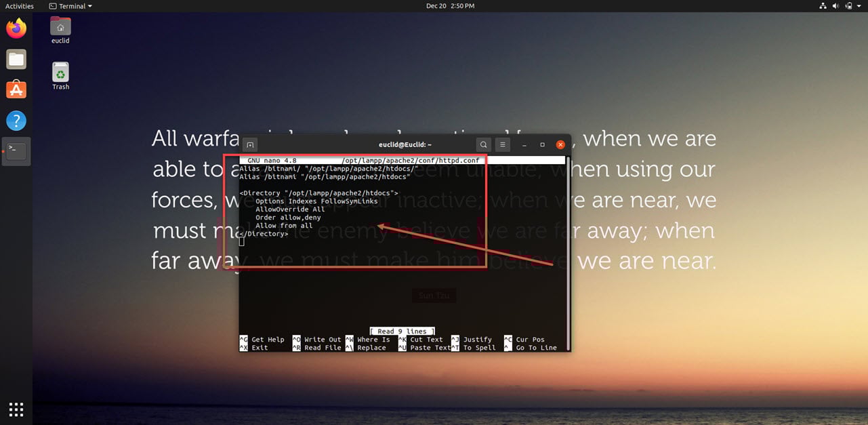Viewport: 868px width, 425px height.
Task: Click the network icon in the top bar
Action: click(x=823, y=6)
